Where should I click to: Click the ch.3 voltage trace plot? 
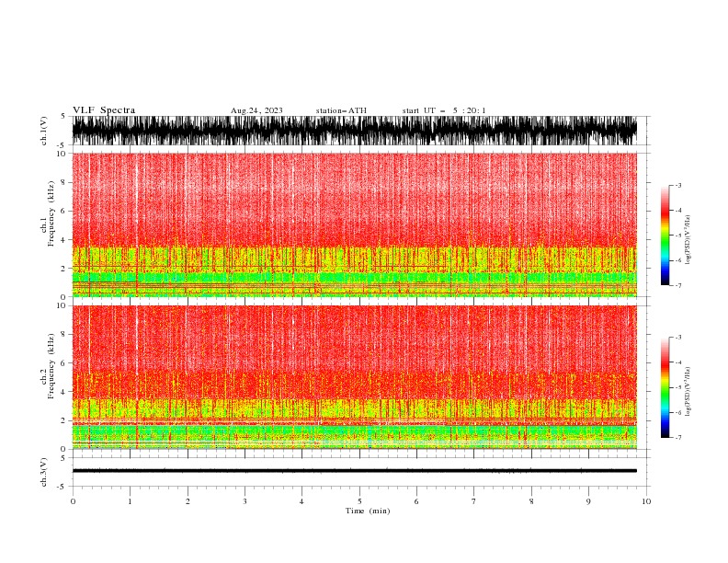pyautogui.click(x=354, y=472)
